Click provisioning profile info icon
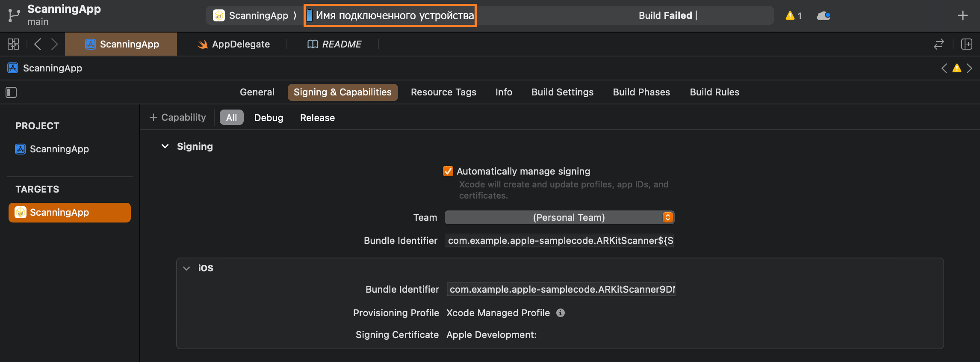This screenshot has width=980, height=362. pos(560,313)
